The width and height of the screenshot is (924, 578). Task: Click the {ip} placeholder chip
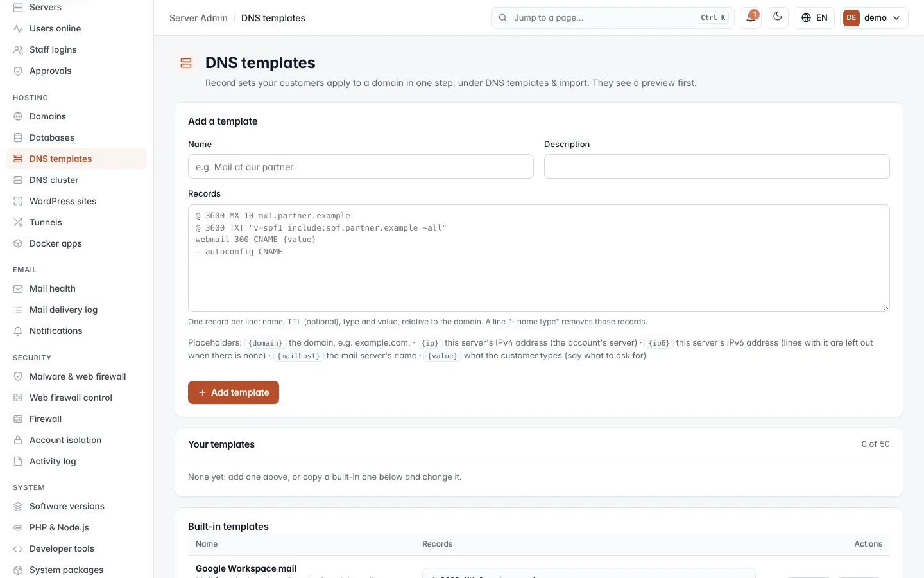tap(430, 344)
